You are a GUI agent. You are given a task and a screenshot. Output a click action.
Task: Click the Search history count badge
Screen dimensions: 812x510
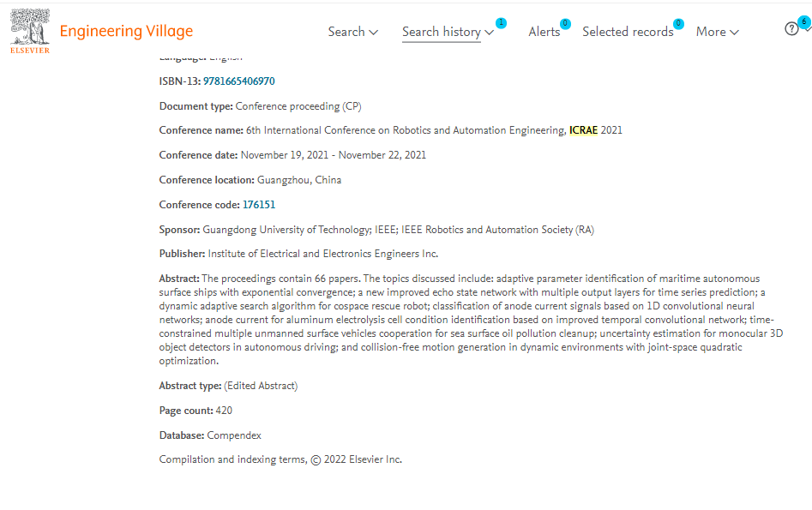point(501,23)
